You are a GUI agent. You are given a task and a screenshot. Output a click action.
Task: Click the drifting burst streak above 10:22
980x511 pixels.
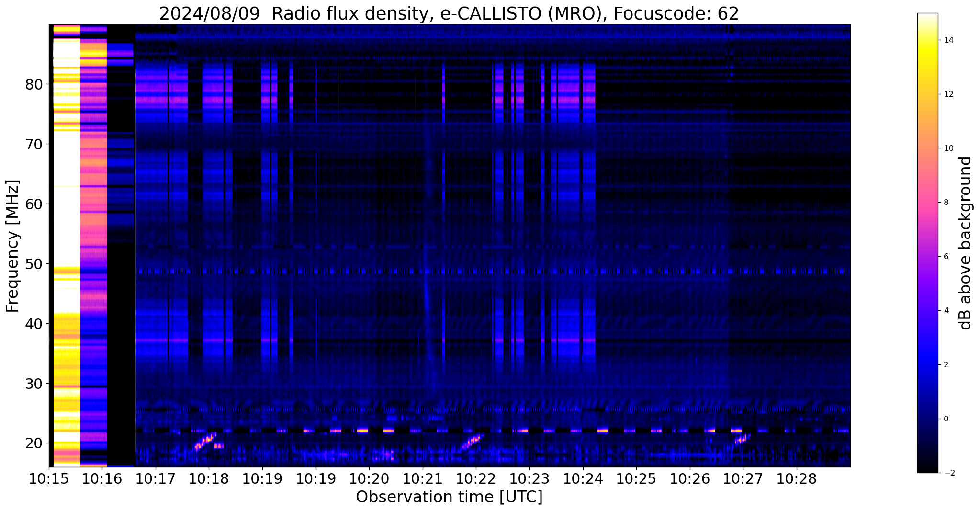[x=473, y=442]
